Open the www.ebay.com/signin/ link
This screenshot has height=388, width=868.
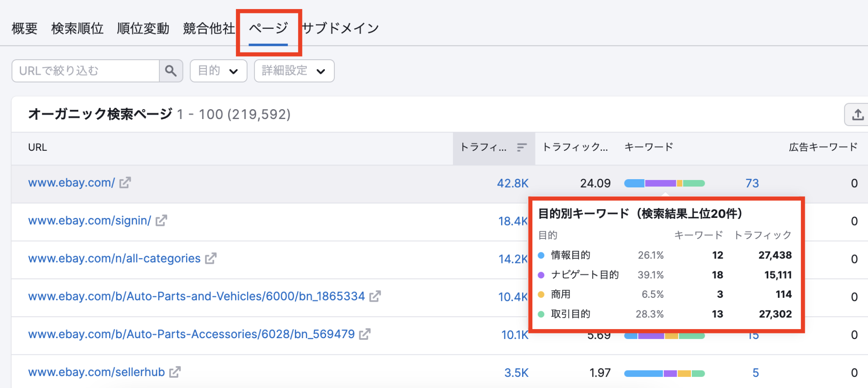[89, 221]
